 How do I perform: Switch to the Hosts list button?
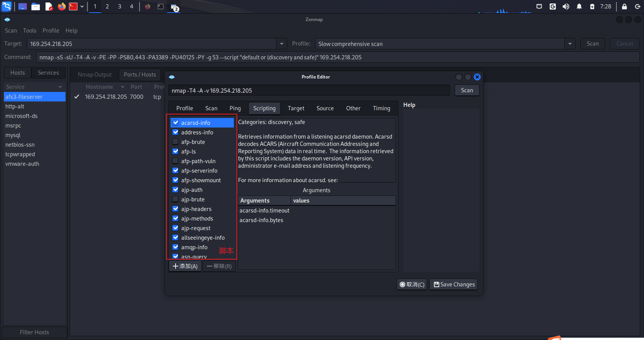tap(18, 73)
